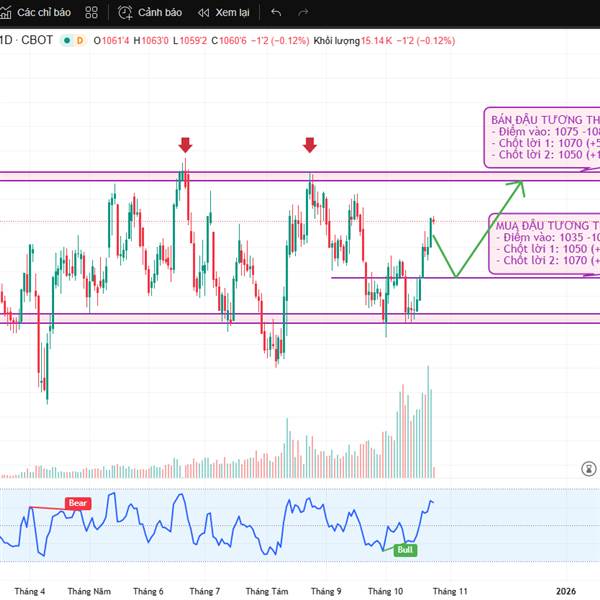Click the hourglass icon beside the volume pane
Viewport: 600px width, 600px height.
click(589, 468)
